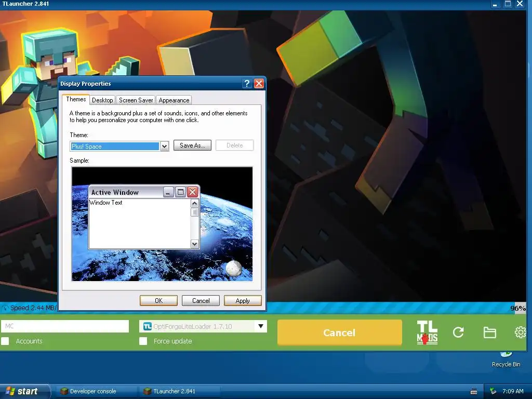Click the sample window scrollbar up arrow
Screen dimensions: 532x399
coord(194,204)
